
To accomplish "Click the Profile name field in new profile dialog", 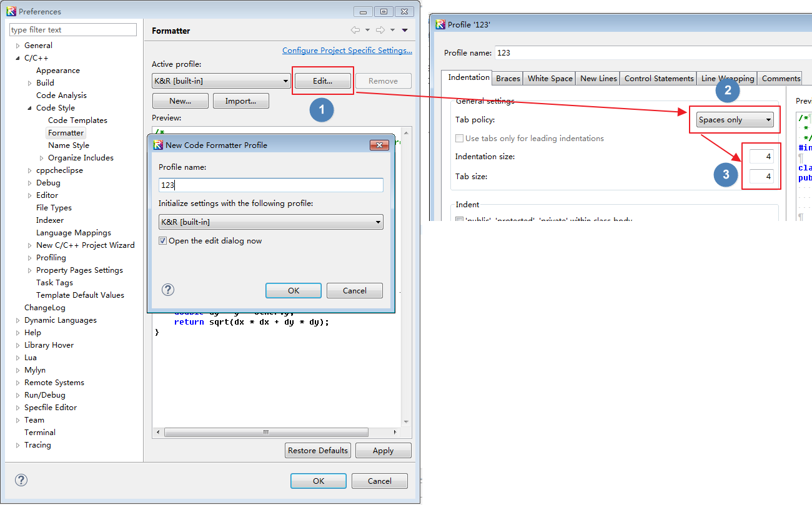I will (x=271, y=185).
